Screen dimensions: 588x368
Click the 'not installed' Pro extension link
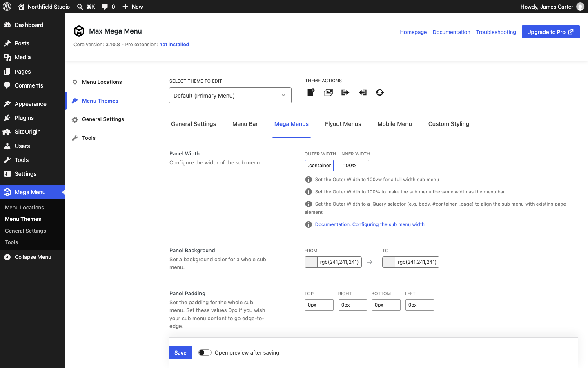174,45
